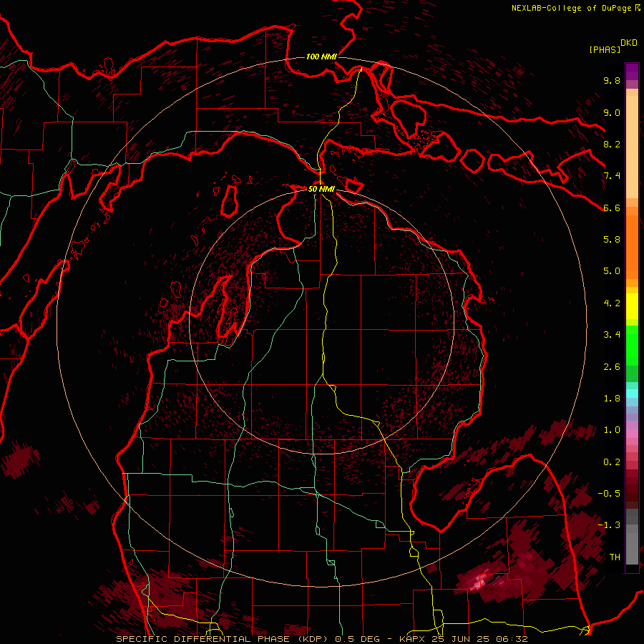644x644 pixels.
Task: Click the green band of the color bar
Action: [x=632, y=346]
